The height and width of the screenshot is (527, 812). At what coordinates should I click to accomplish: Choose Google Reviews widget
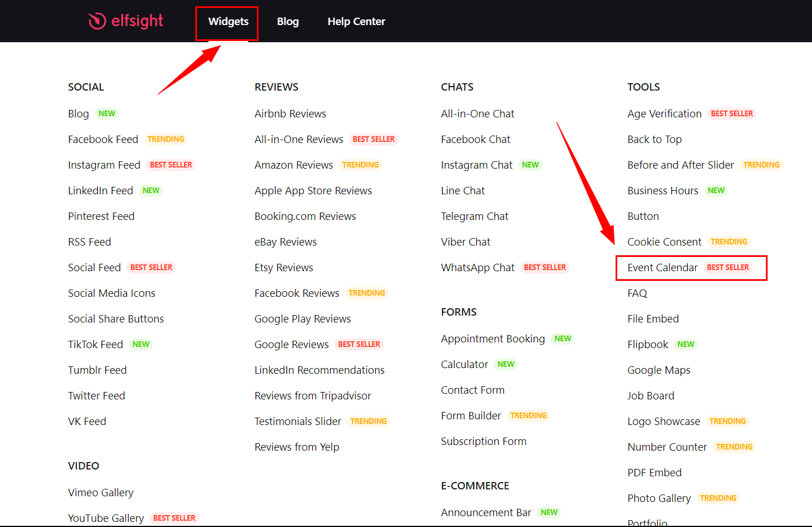tap(292, 345)
